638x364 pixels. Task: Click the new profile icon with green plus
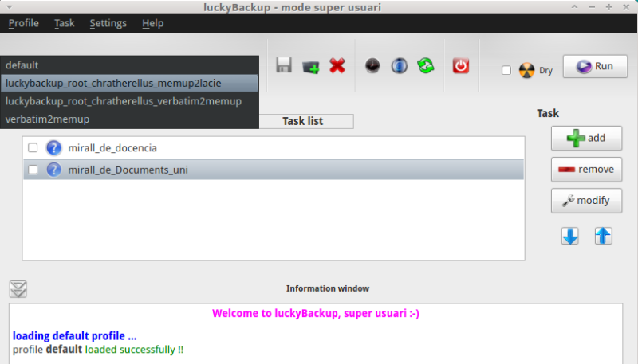[x=310, y=66]
